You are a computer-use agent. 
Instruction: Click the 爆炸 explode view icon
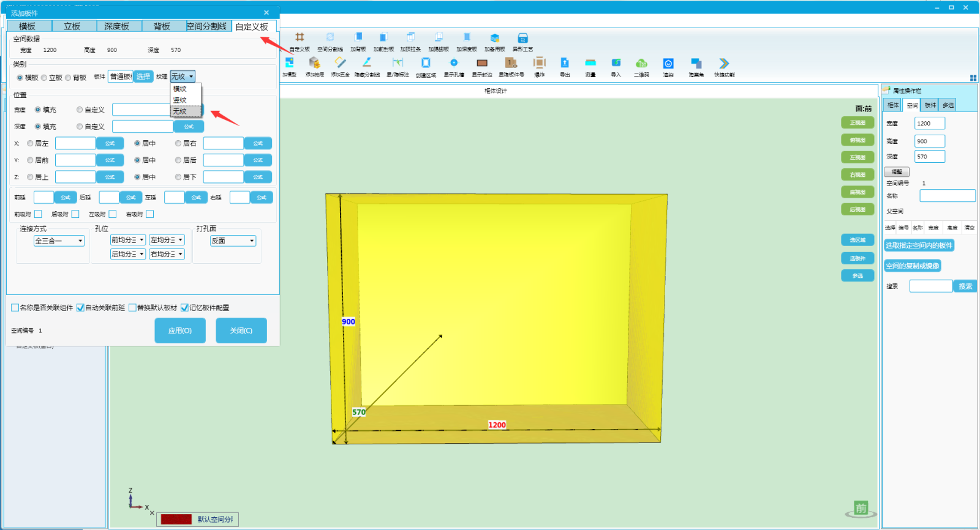pos(539,63)
